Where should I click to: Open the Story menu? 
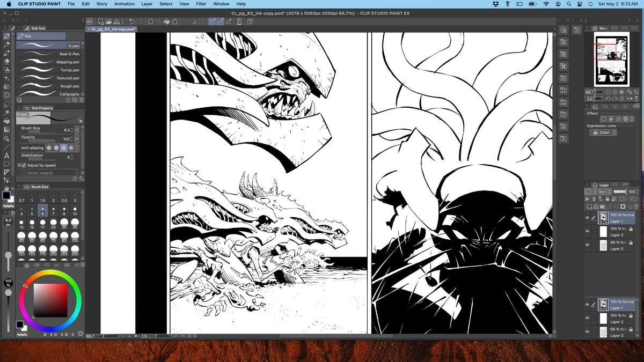click(x=101, y=4)
